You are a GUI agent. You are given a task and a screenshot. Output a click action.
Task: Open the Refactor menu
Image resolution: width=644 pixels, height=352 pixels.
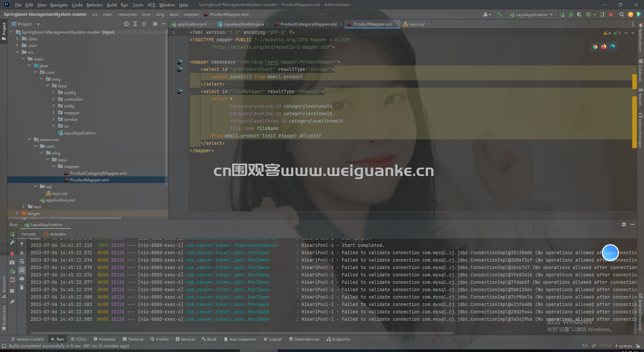[95, 5]
